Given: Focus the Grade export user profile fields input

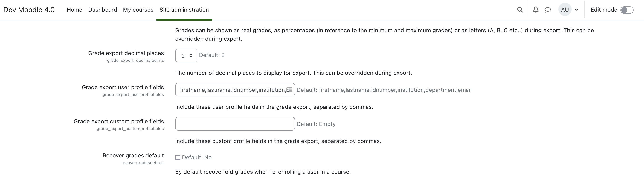Looking at the screenshot, I should (235, 90).
